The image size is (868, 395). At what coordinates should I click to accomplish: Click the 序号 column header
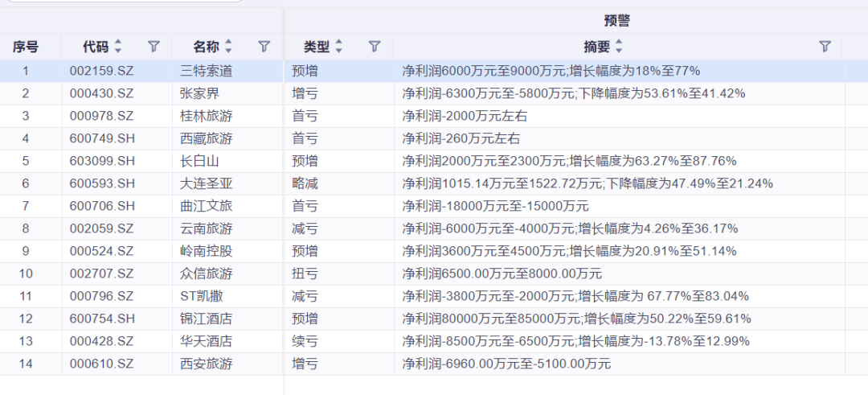tap(26, 47)
